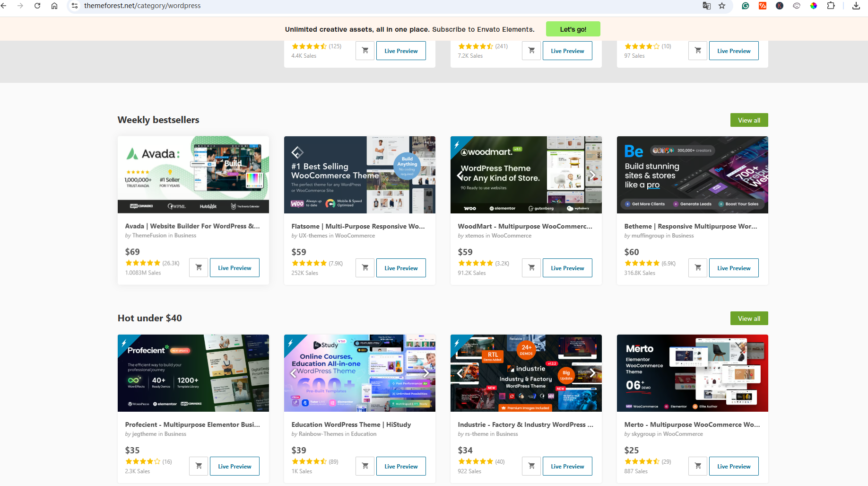Click the Avada theme thumbnail
Image resolution: width=868 pixels, height=486 pixels.
193,175
